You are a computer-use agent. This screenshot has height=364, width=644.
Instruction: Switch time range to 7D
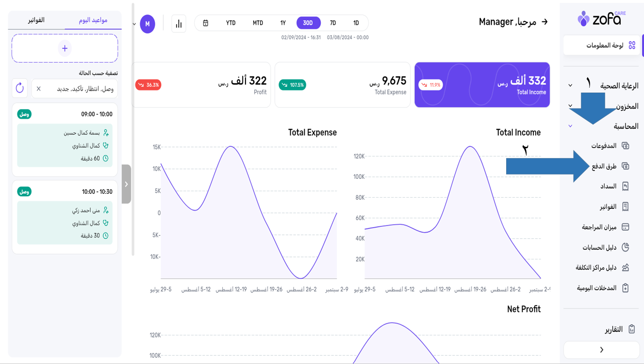pos(333,23)
